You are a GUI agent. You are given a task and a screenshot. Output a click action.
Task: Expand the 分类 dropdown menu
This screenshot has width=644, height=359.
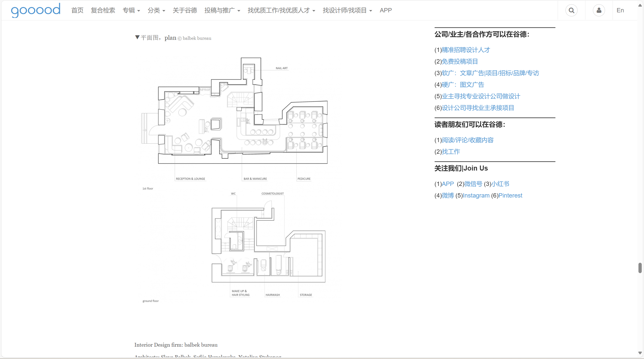(156, 10)
